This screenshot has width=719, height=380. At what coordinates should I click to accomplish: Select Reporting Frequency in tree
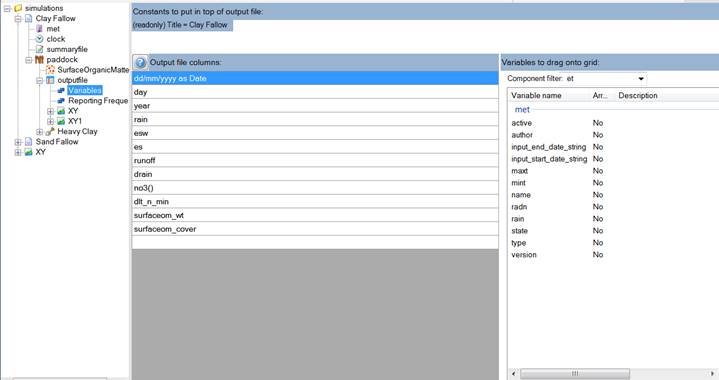98,100
